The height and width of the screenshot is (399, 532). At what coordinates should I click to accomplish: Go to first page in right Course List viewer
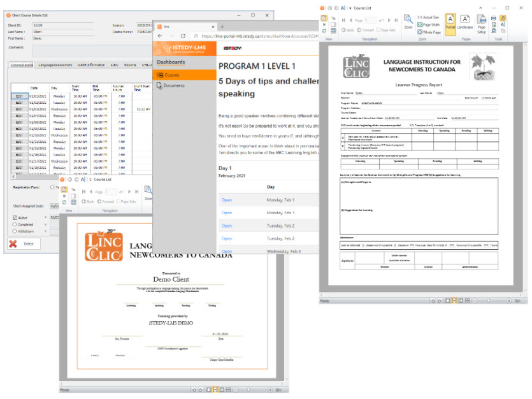click(343, 20)
